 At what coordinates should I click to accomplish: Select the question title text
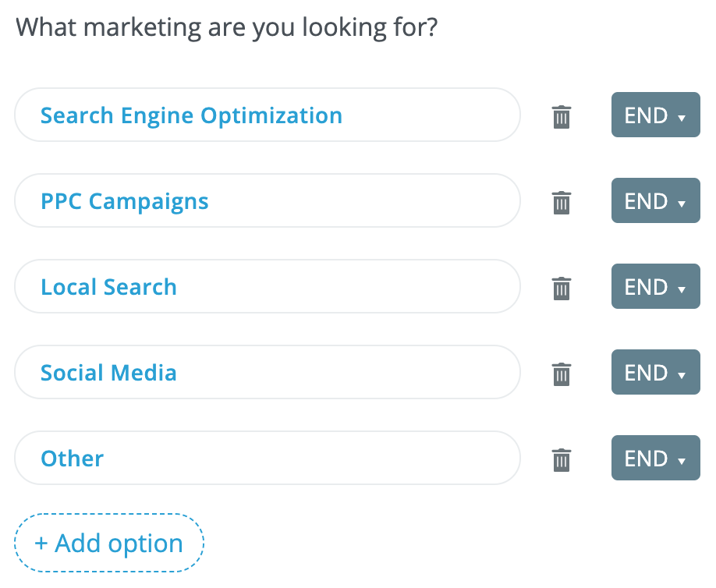[x=226, y=27]
